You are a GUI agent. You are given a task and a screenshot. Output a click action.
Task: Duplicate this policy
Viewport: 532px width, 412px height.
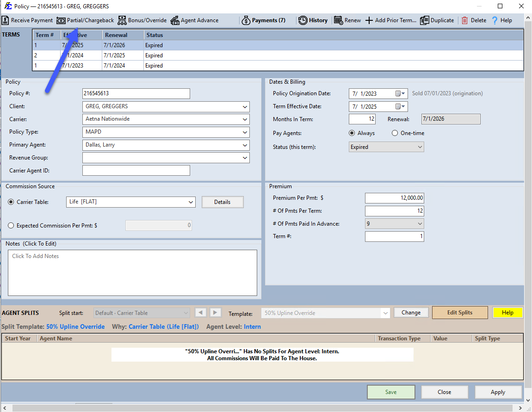437,20
